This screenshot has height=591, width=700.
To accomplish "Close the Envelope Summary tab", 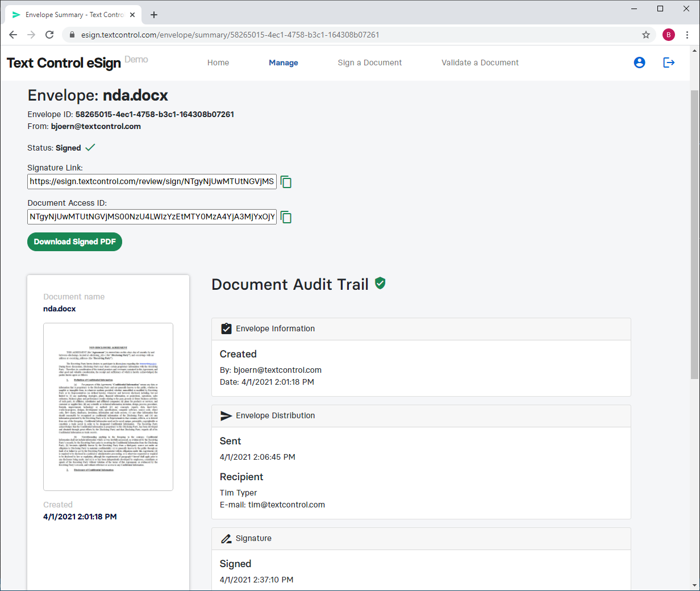I will [132, 15].
